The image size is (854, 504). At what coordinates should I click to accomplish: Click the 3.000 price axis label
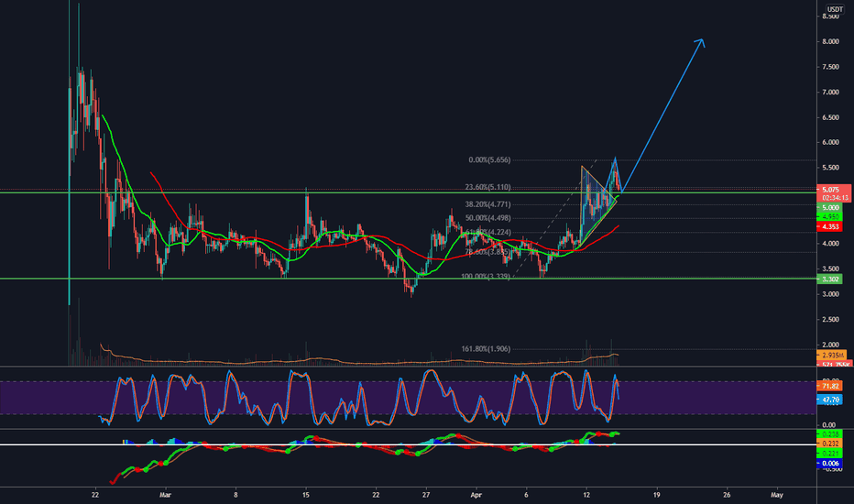pyautogui.click(x=830, y=294)
